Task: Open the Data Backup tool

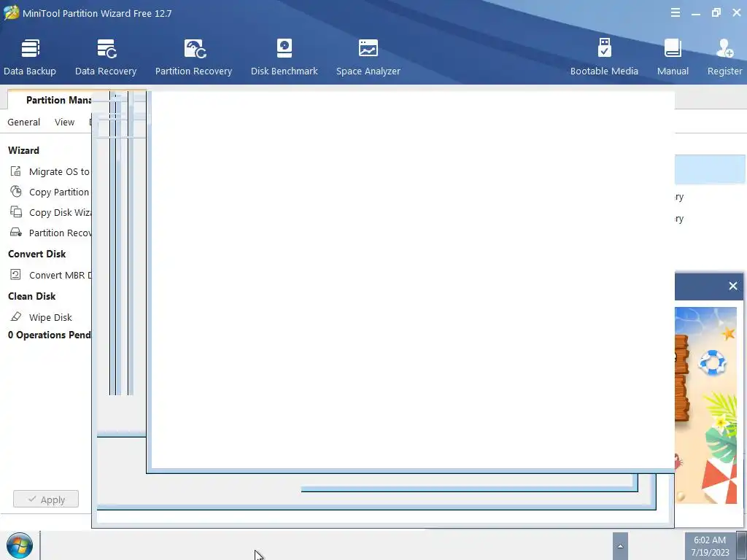Action: click(30, 57)
